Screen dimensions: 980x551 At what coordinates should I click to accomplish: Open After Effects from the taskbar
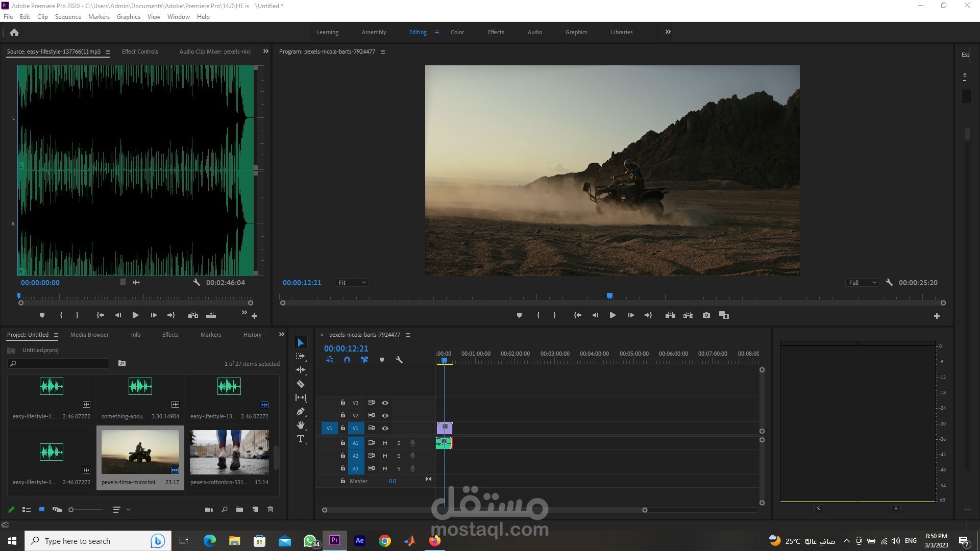pos(360,540)
